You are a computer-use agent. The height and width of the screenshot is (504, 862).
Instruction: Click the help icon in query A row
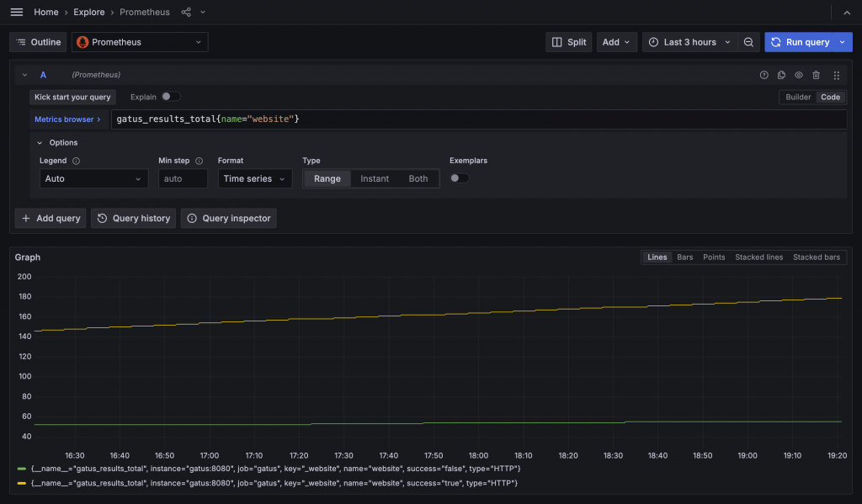[x=764, y=75]
